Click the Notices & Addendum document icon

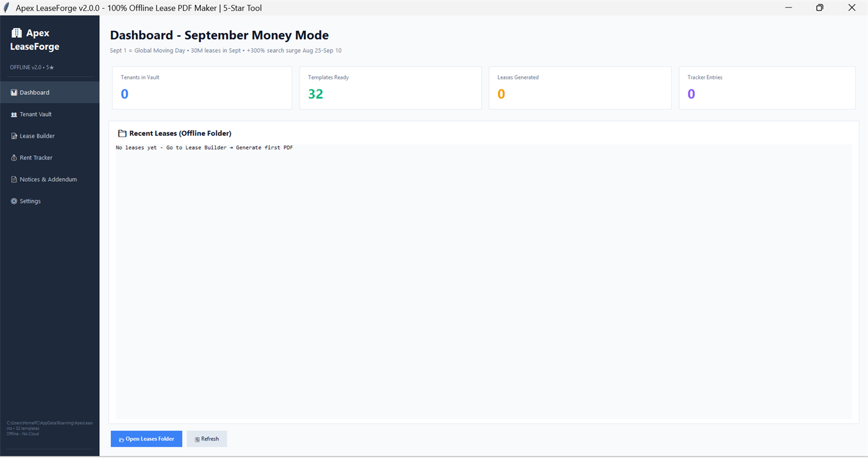[14, 179]
